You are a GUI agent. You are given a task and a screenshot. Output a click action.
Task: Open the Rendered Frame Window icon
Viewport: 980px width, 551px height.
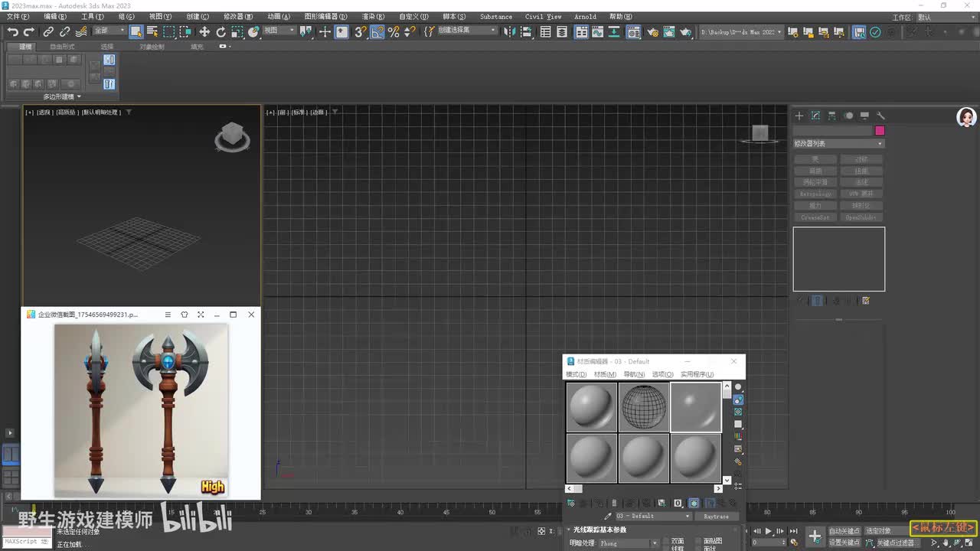coord(669,31)
